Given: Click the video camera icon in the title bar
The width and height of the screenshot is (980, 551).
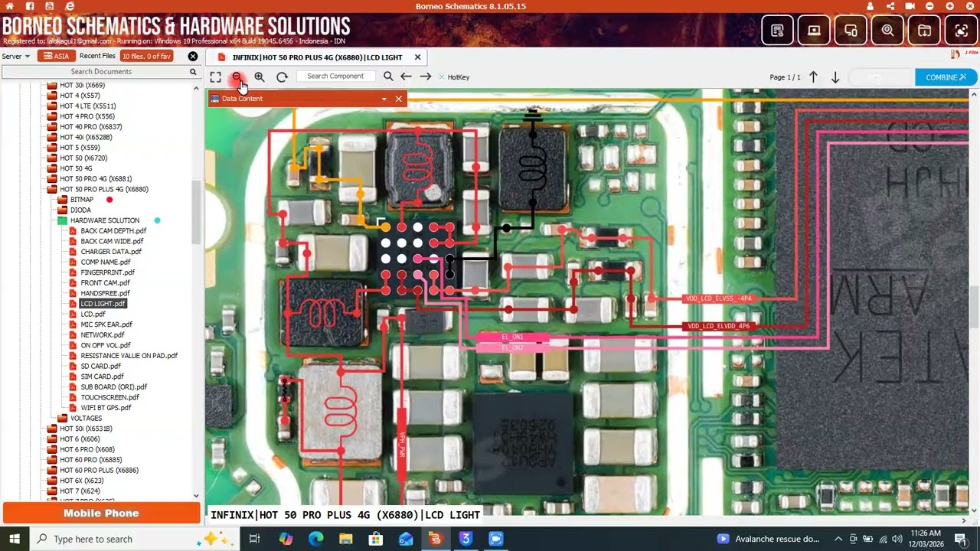Looking at the screenshot, I should 910,6.
